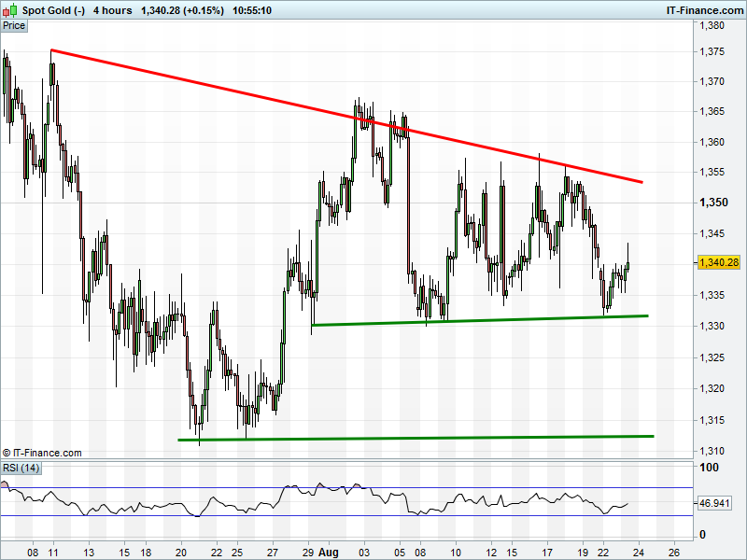Click the 1,340.28 (+0.15%) price in header
This screenshot has height=560, width=747.
(182, 10)
